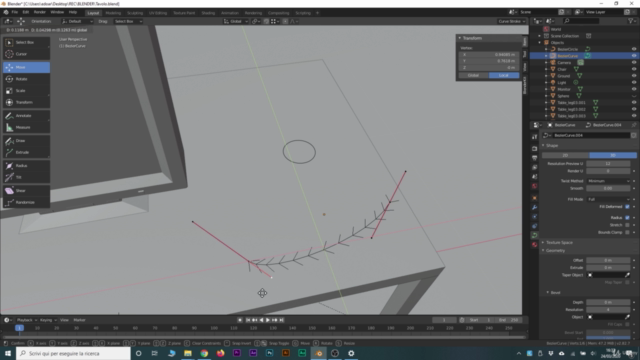Open the Fill Mode dropdown
Screen dimensions: 640x360
click(608, 199)
